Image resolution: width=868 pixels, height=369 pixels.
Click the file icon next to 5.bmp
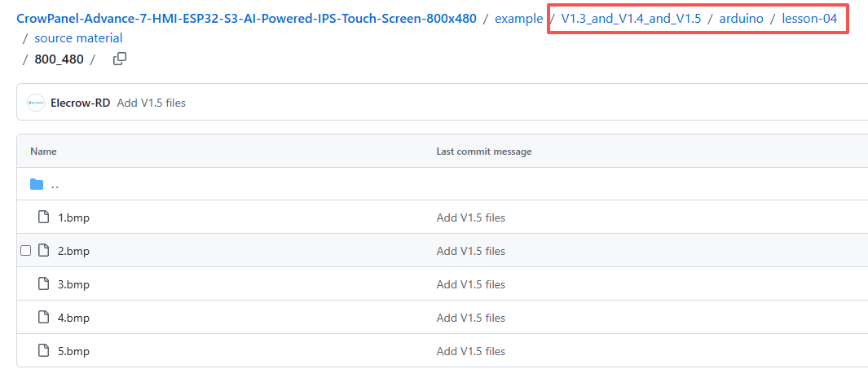coord(43,350)
